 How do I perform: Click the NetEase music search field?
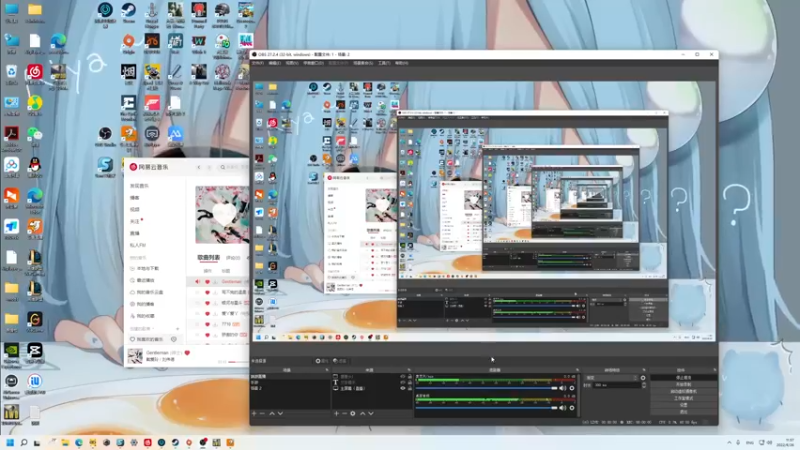234,167
